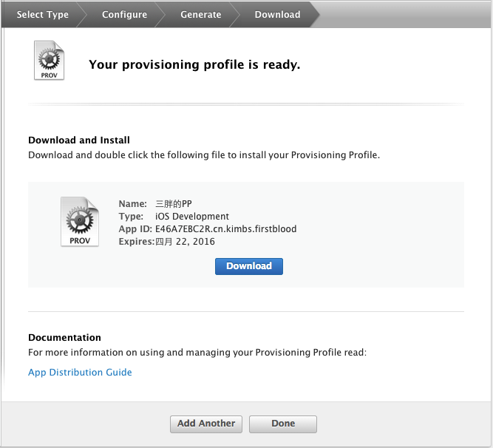This screenshot has height=448, width=493.
Task: Click the Download and Install heading
Action: [79, 140]
